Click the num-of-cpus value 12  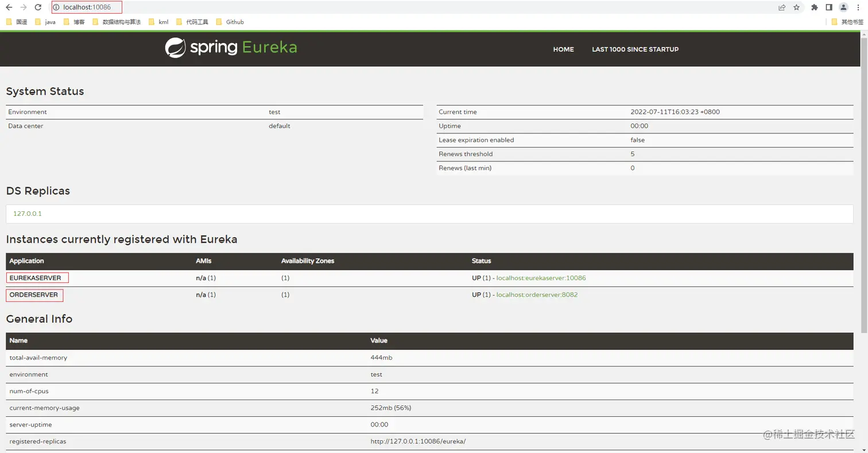pos(374,391)
